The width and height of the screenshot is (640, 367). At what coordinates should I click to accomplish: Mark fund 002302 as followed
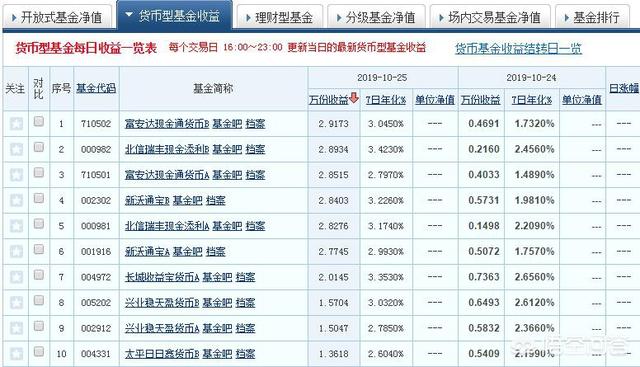16,200
